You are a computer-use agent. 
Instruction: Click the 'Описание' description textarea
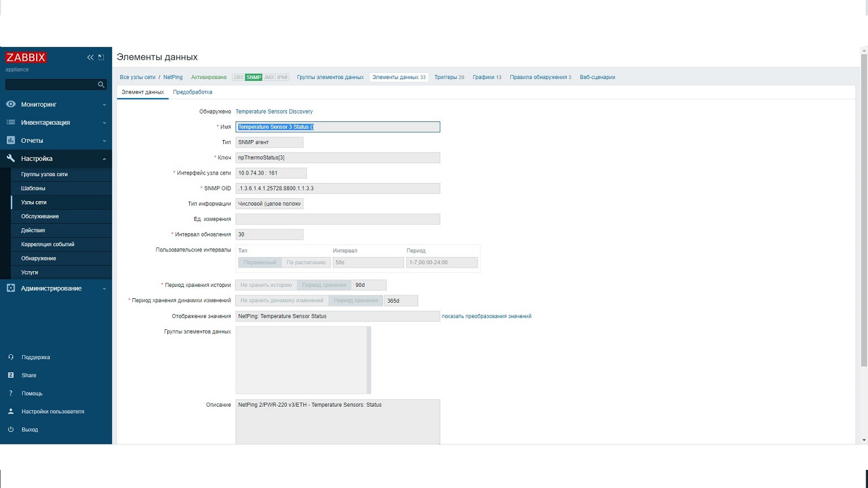click(x=338, y=421)
